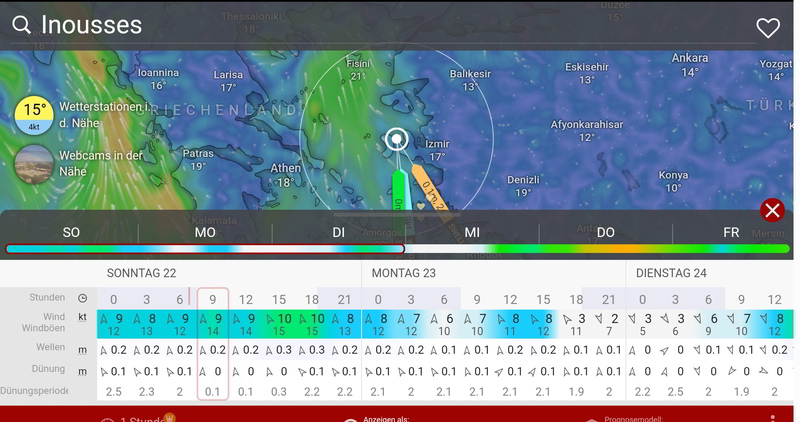Viewport: 800px width, 422px height.
Task: Open nearby weather stations 15° badge
Action: [x=34, y=115]
